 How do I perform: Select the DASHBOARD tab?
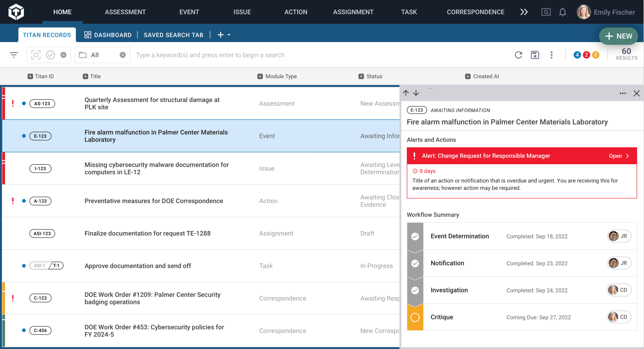[x=108, y=34]
